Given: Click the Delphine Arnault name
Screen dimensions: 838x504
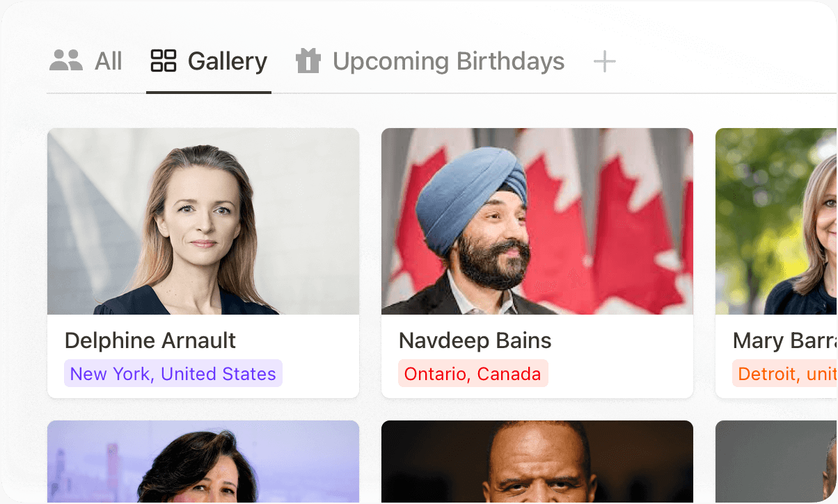Looking at the screenshot, I should point(150,340).
